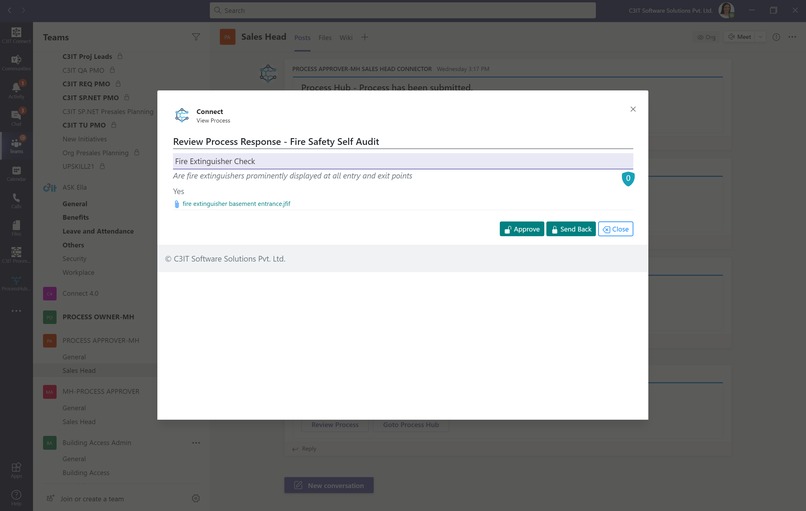Click the Search box
The width and height of the screenshot is (806, 511).
pos(402,10)
